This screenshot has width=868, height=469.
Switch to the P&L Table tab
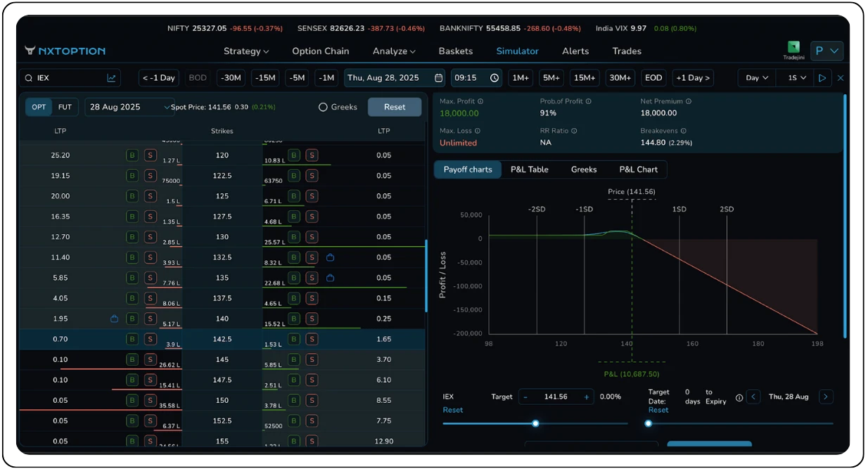click(x=529, y=169)
